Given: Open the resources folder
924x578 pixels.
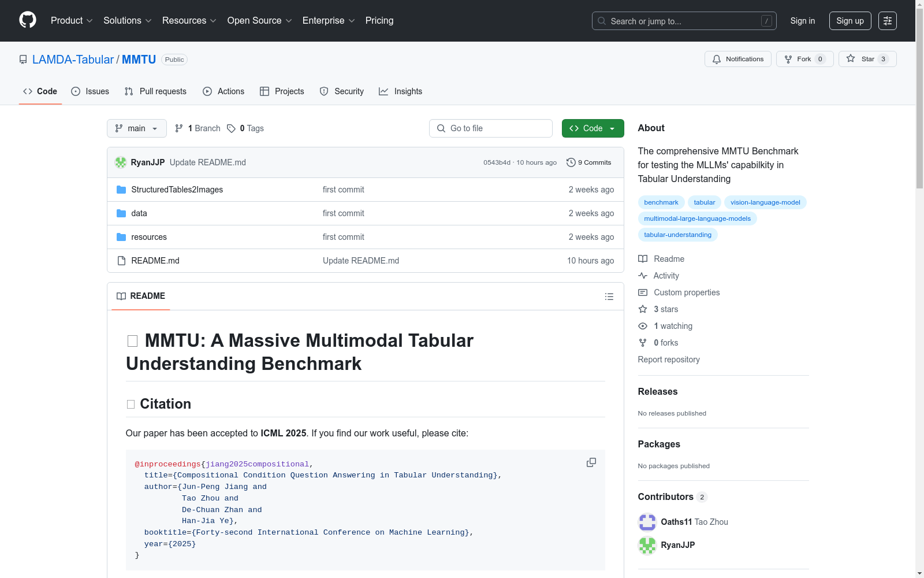Looking at the screenshot, I should coord(149,237).
